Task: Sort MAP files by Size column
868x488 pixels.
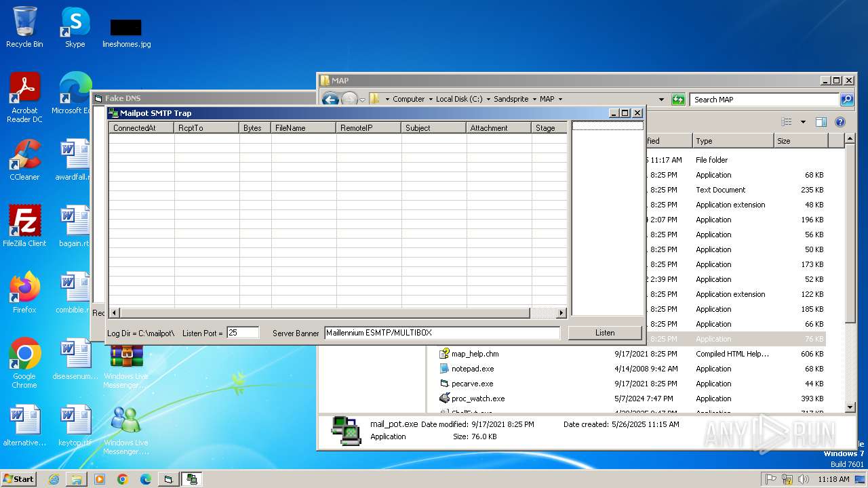Action: click(x=801, y=141)
